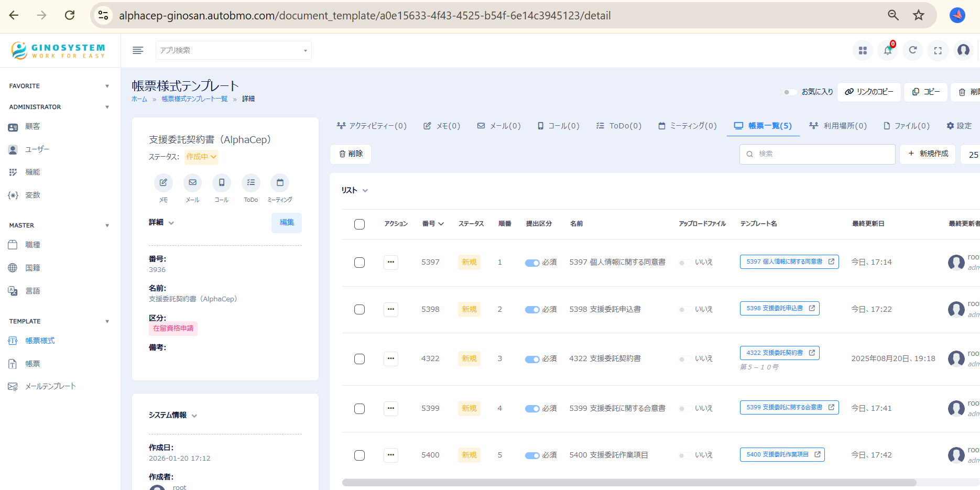Click the notification bell icon

pyautogui.click(x=887, y=50)
